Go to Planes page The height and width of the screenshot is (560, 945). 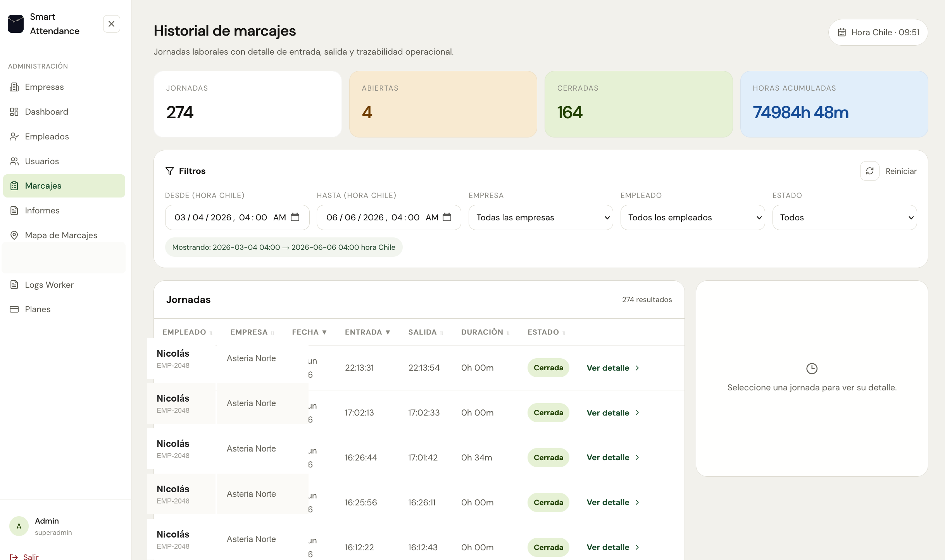coord(64,309)
